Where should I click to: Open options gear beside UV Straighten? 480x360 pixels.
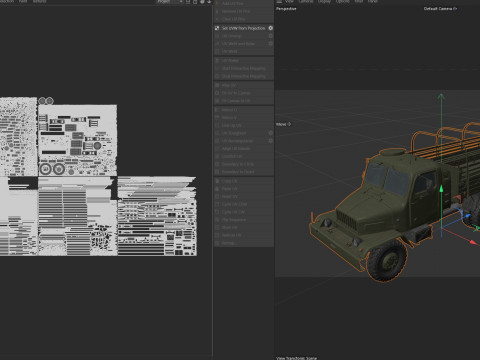[271, 133]
